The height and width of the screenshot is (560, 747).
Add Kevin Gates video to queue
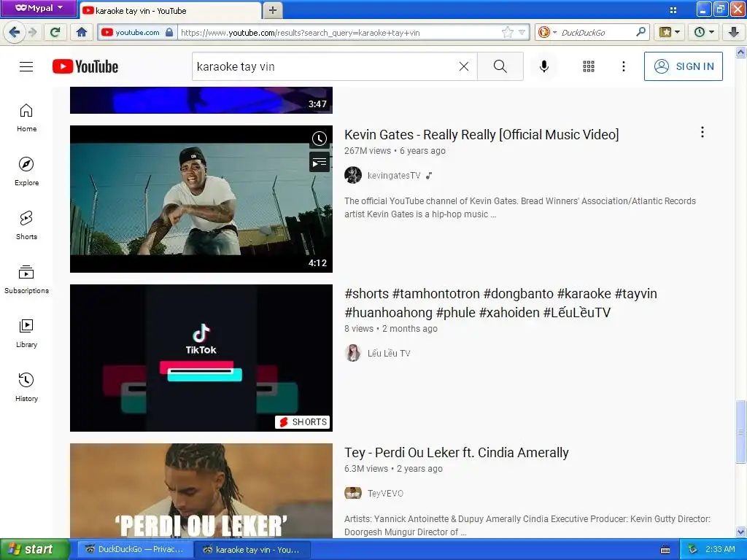(x=320, y=163)
